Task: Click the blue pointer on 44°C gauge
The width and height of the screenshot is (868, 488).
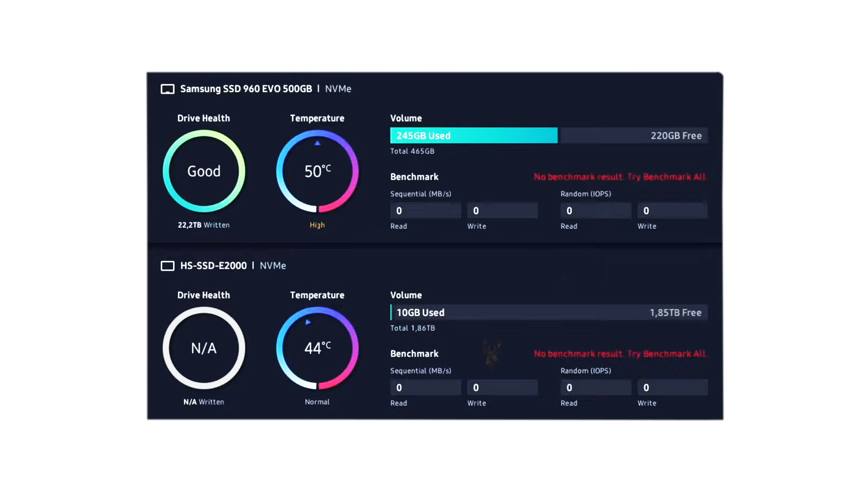Action: 308,322
